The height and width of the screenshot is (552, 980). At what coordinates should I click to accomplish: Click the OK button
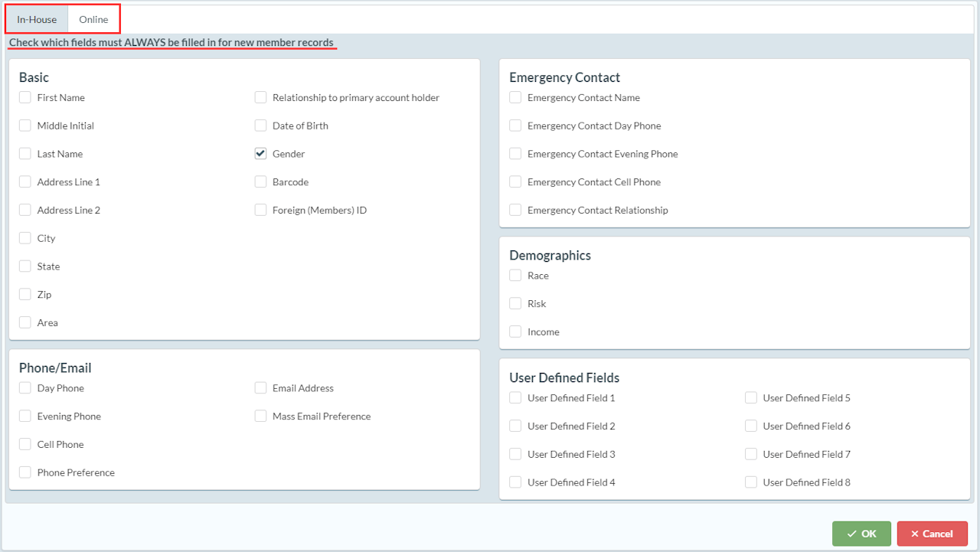coord(861,534)
